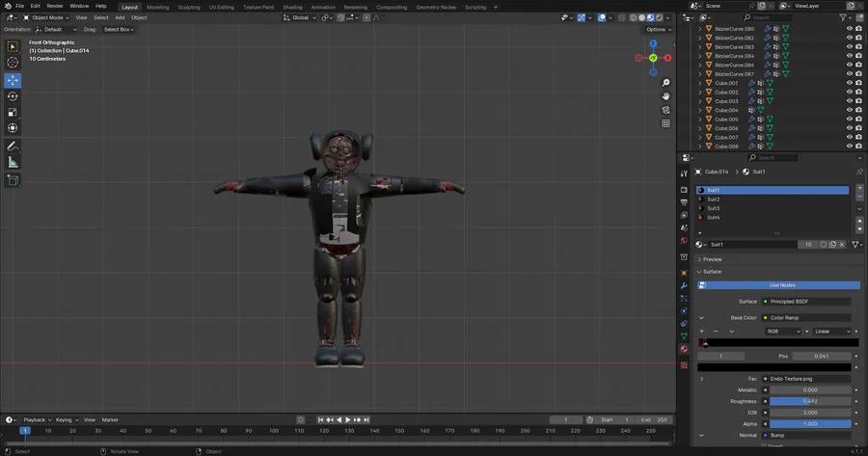Image resolution: width=868 pixels, height=456 pixels.
Task: Click the Use Nodes button
Action: tap(781, 285)
